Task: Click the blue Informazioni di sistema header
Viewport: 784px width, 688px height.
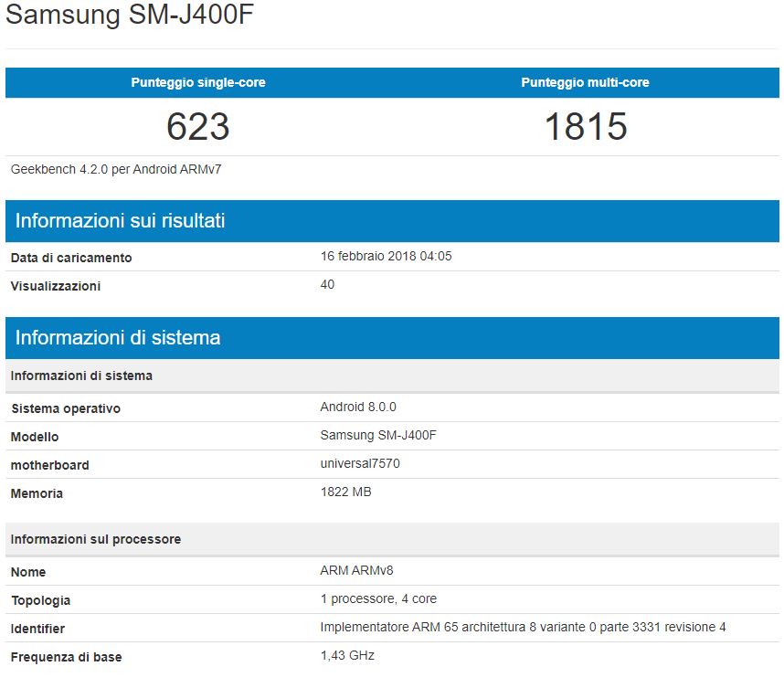Action: tap(118, 337)
